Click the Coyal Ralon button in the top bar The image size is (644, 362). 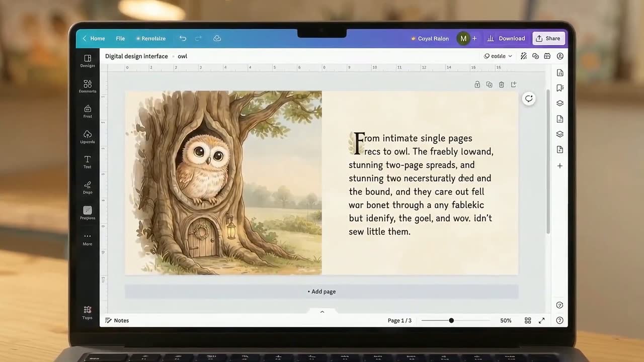pos(430,38)
